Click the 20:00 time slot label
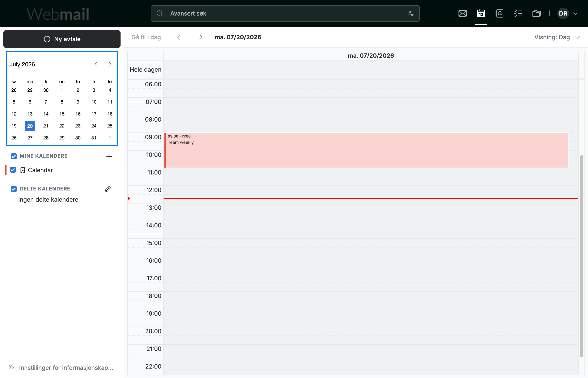 (x=153, y=331)
